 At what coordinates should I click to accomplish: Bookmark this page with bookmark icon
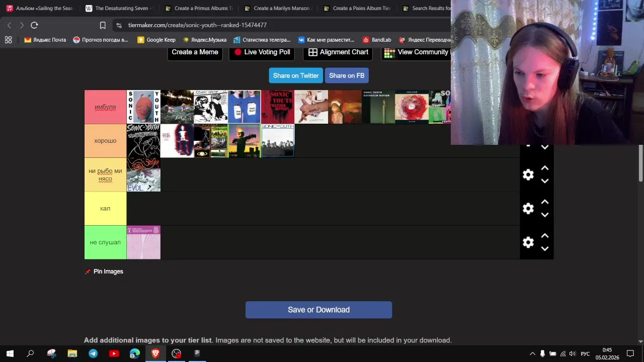click(103, 25)
